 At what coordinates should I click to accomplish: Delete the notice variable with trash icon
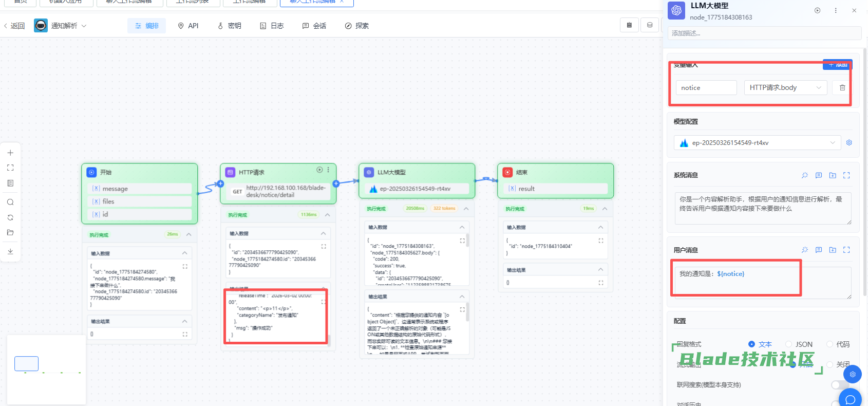[x=842, y=88]
